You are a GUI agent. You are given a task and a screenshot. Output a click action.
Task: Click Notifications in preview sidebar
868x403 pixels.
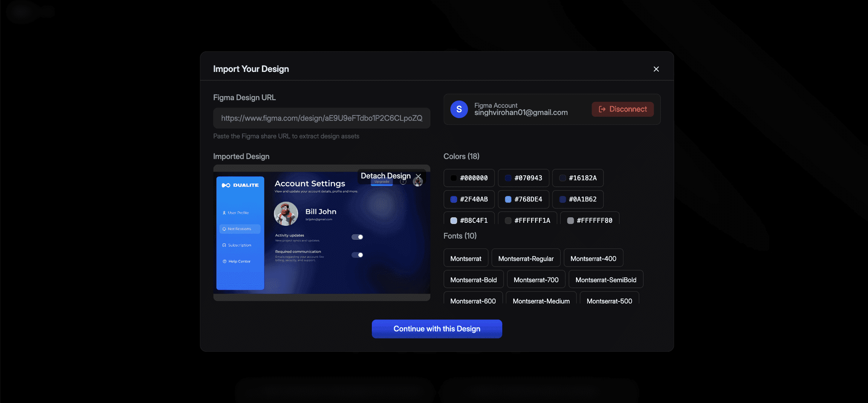240,229
